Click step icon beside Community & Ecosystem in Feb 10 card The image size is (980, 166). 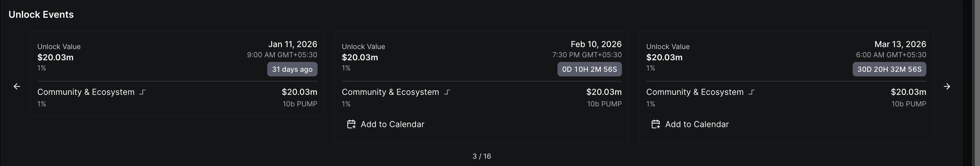(x=447, y=92)
